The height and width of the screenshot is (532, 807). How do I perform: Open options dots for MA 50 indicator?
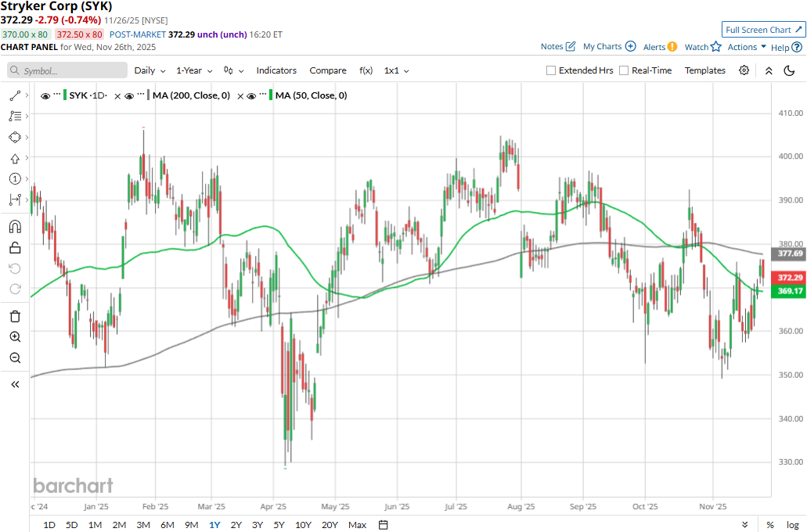pos(263,94)
